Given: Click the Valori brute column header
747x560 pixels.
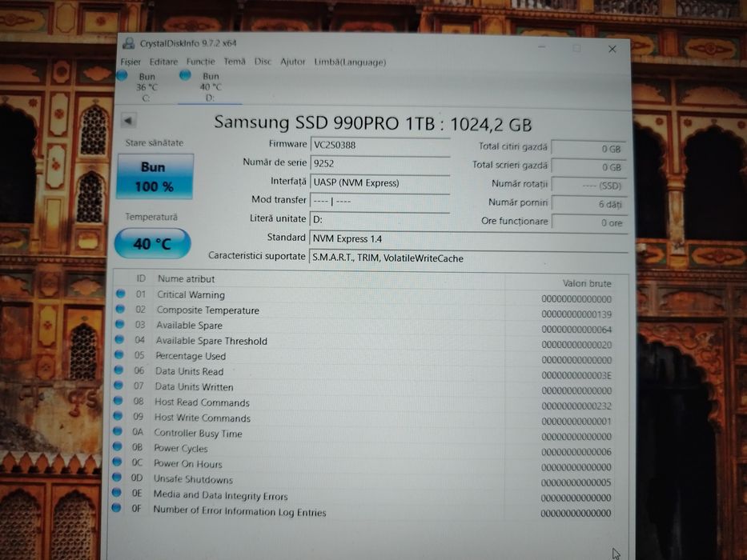Looking at the screenshot, I should pyautogui.click(x=587, y=284).
